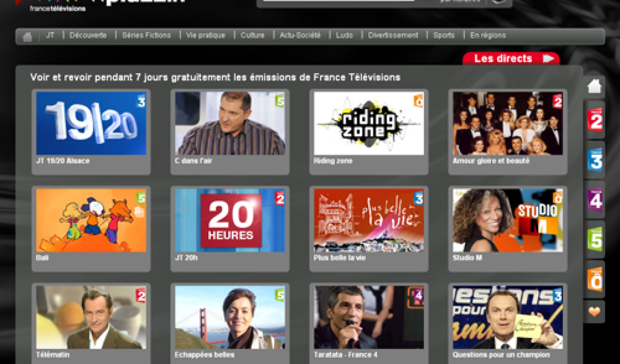Image resolution: width=620 pixels, height=364 pixels.
Task: Click the home icon in navigation bar
Action: [28, 36]
